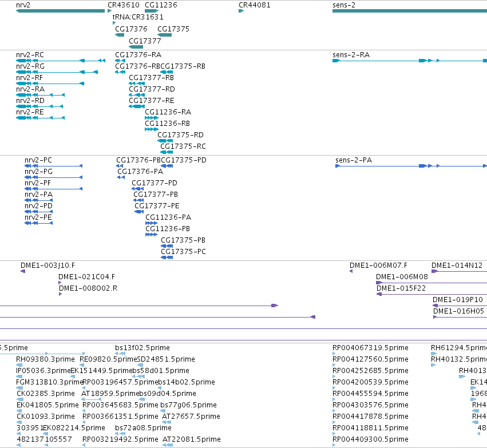Select the CG17375-PC protein label
The image size is (487, 448).
point(183,252)
